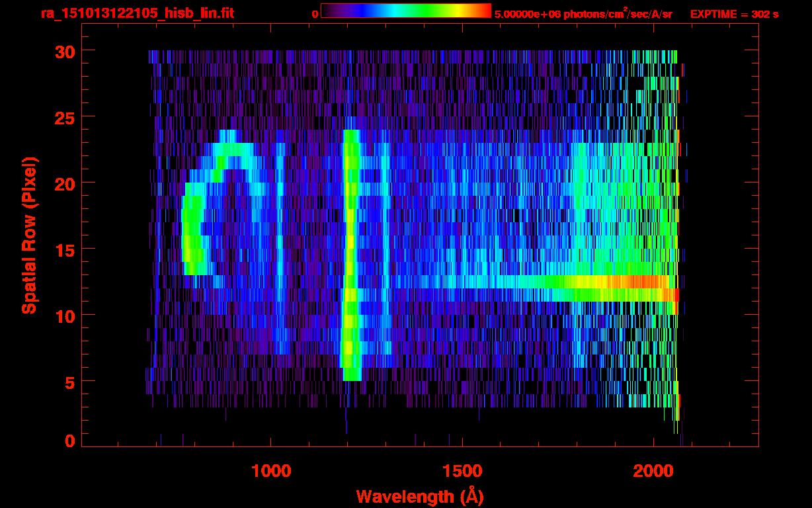This screenshot has width=812, height=508.
Task: Click the EXPTIME = 302 s text
Action: pyautogui.click(x=734, y=14)
